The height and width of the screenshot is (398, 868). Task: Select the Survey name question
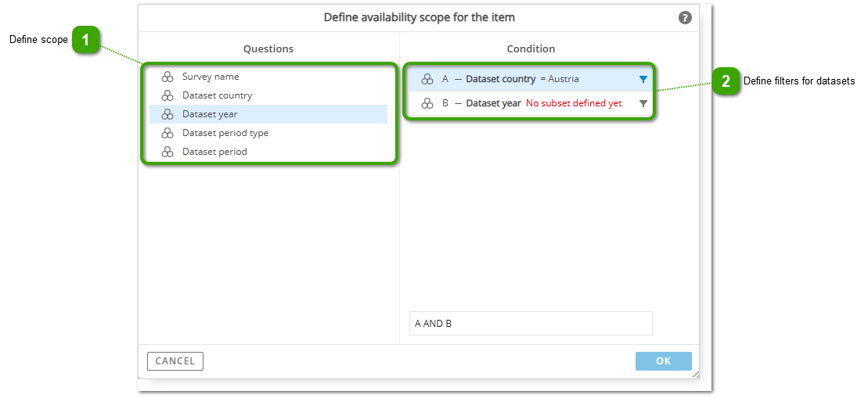pos(268,77)
